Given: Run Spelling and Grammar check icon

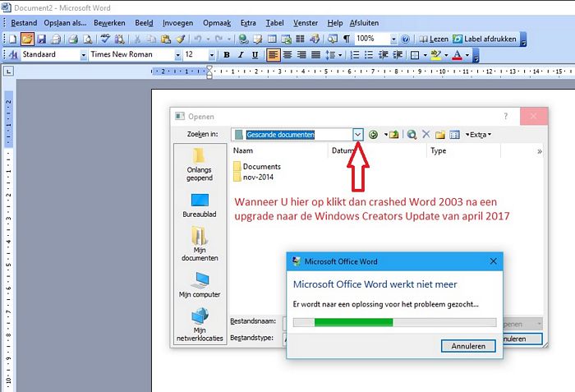Looking at the screenshot, I should (105, 39).
